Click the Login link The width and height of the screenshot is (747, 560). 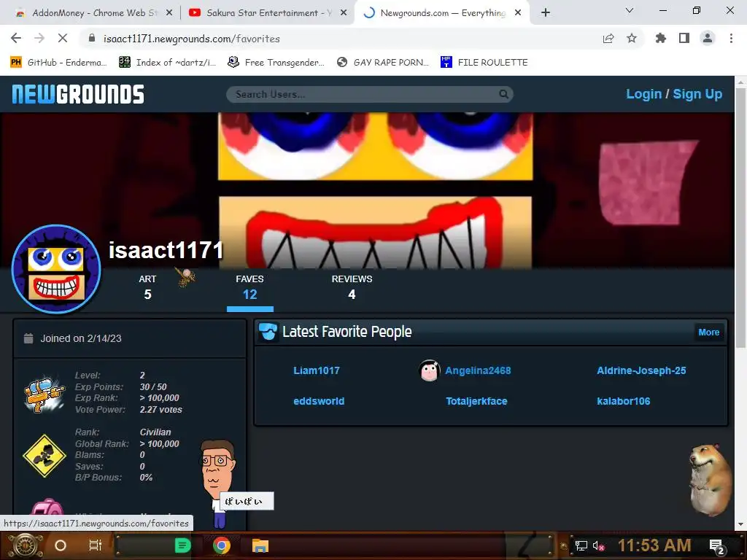click(x=643, y=94)
